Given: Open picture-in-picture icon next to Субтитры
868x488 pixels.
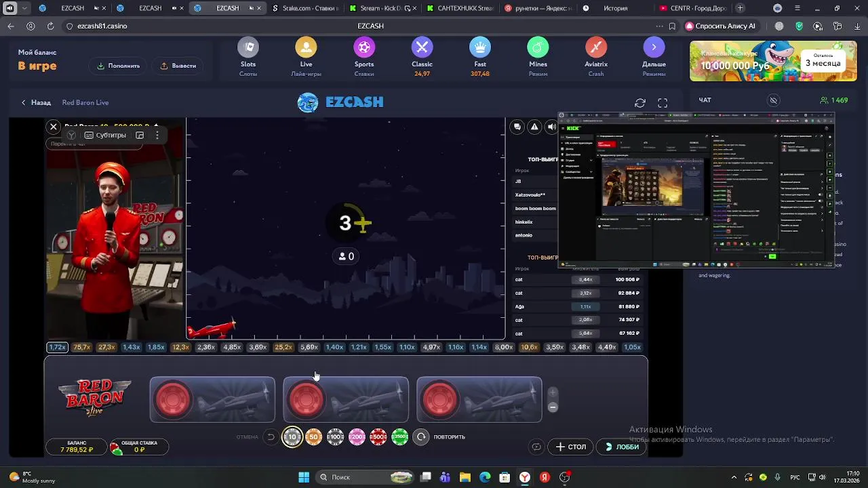Looking at the screenshot, I should [140, 135].
